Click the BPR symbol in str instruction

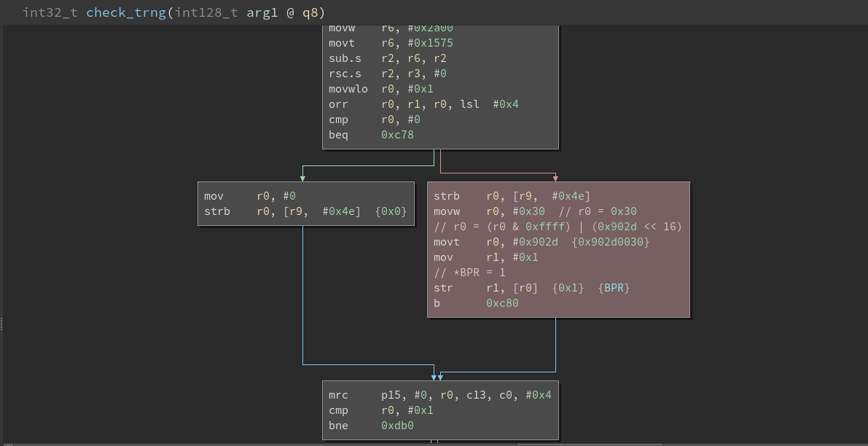tap(616, 288)
